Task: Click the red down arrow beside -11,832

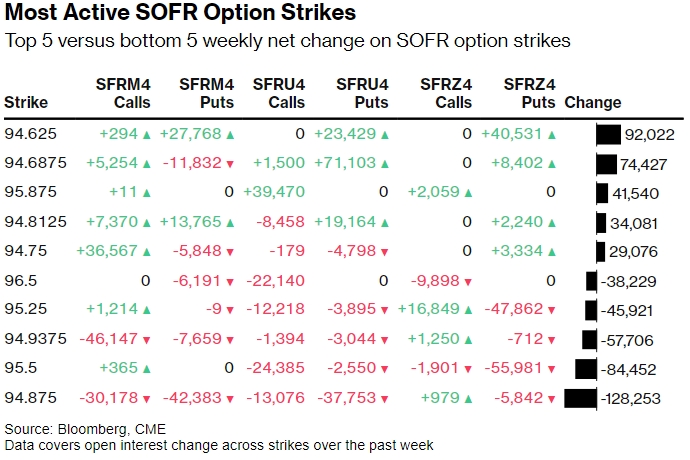Action: 231,164
